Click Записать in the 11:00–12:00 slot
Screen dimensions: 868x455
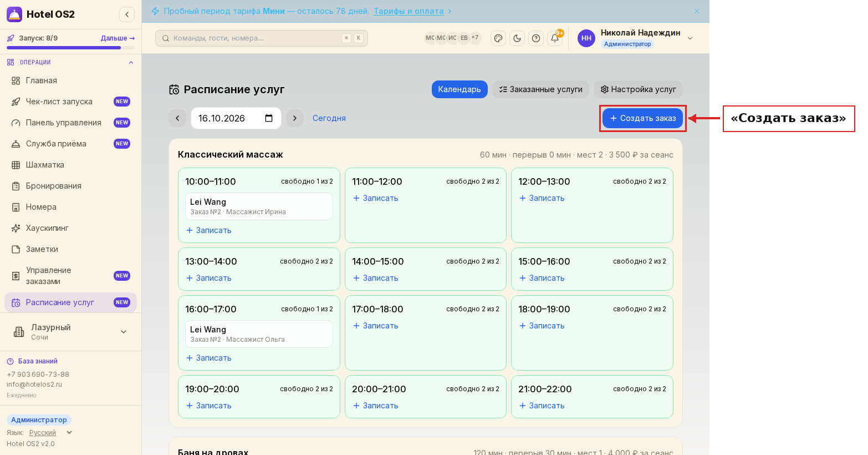click(375, 198)
